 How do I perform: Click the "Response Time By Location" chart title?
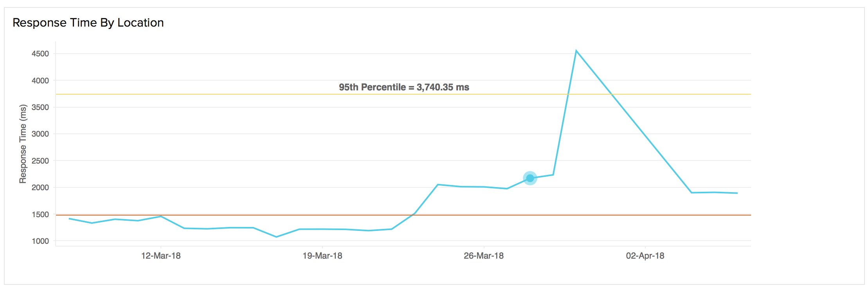tap(88, 23)
